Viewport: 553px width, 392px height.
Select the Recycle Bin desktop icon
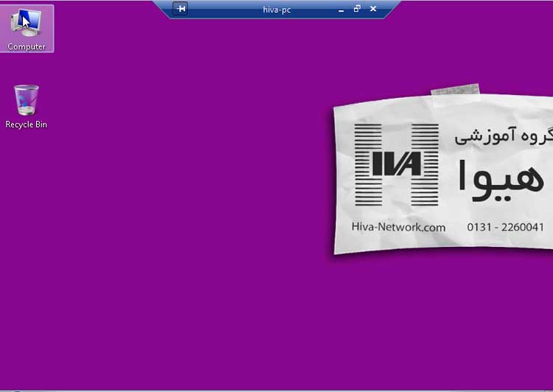pos(26,106)
